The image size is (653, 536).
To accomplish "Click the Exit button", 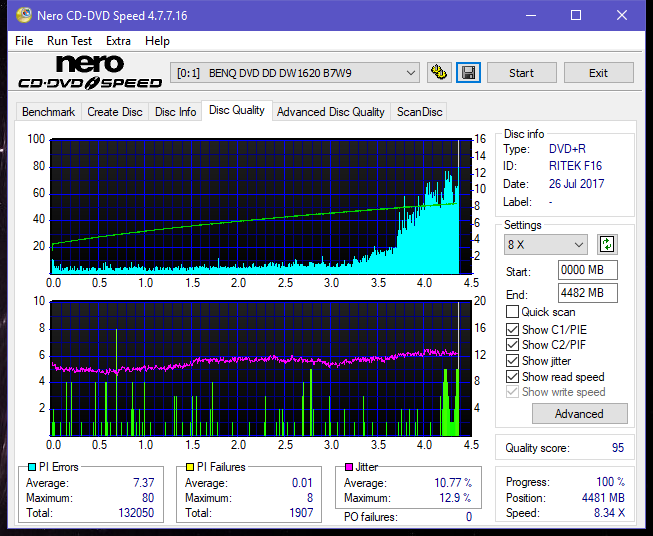I will 598,73.
